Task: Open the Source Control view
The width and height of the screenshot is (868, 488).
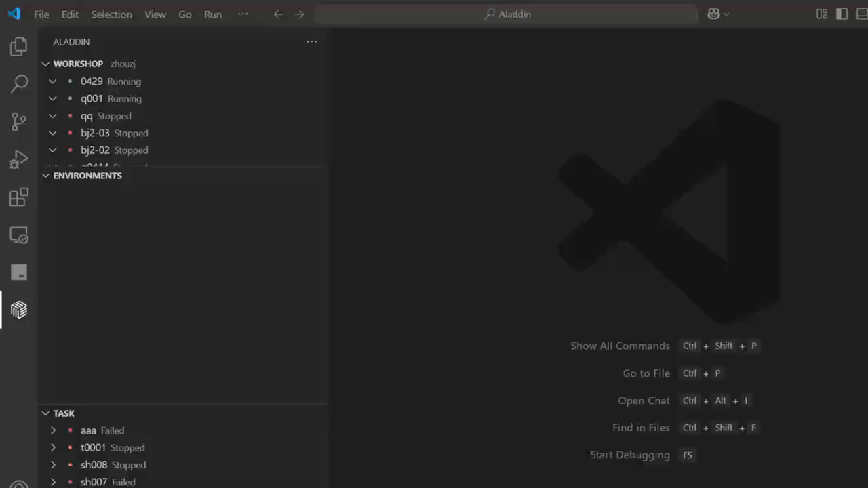Action: point(19,122)
